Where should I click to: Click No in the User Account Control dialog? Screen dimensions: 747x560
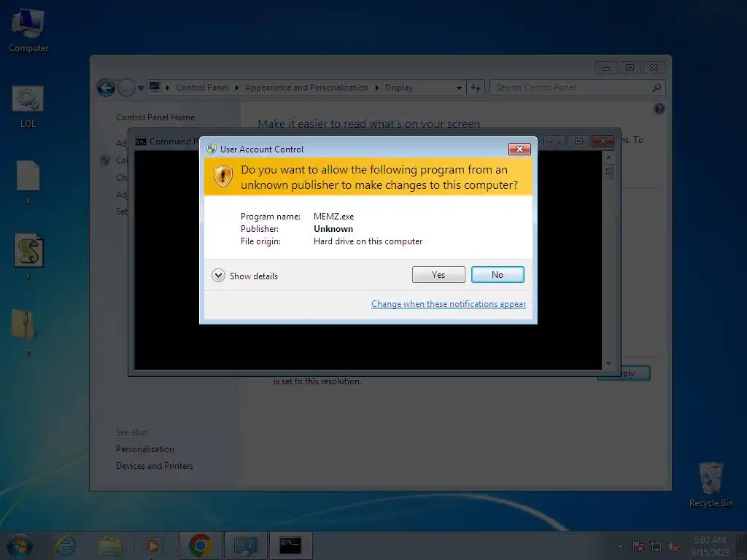[x=498, y=275]
